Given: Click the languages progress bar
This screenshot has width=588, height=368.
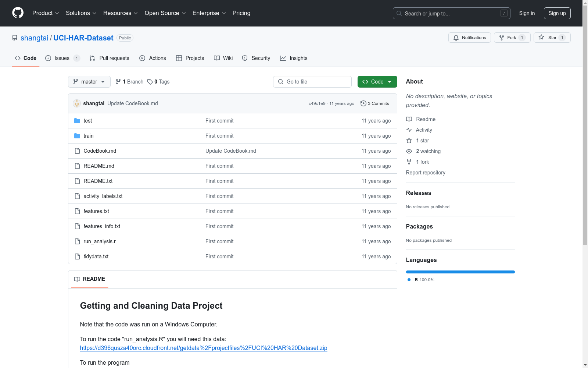Looking at the screenshot, I should (x=460, y=272).
